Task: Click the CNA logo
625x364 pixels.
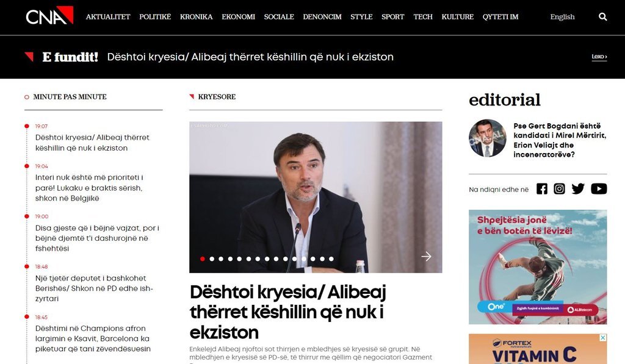Action: 49,15
